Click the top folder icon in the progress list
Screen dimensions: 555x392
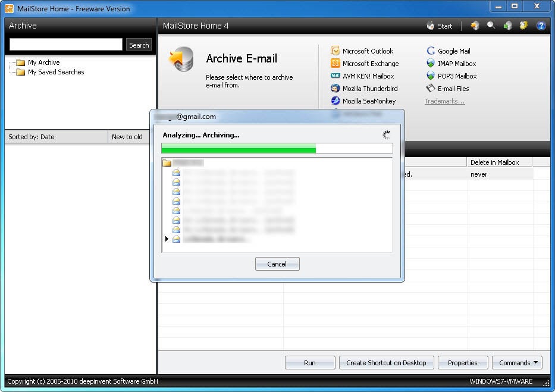tap(167, 163)
